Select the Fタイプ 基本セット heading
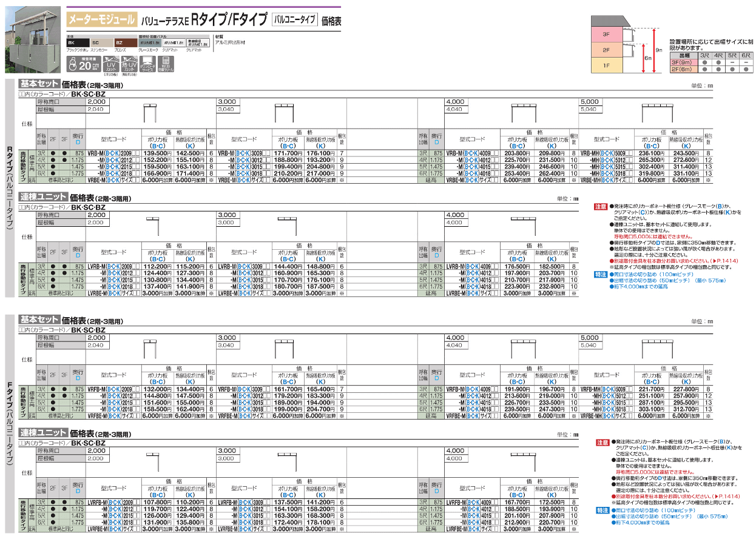 coord(39,319)
